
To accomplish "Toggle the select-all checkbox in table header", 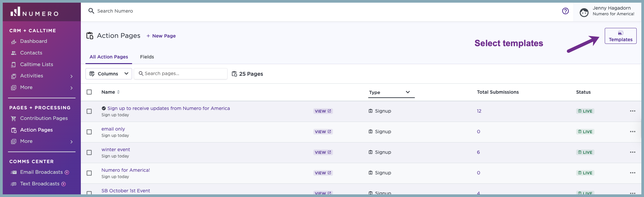I will point(89,92).
